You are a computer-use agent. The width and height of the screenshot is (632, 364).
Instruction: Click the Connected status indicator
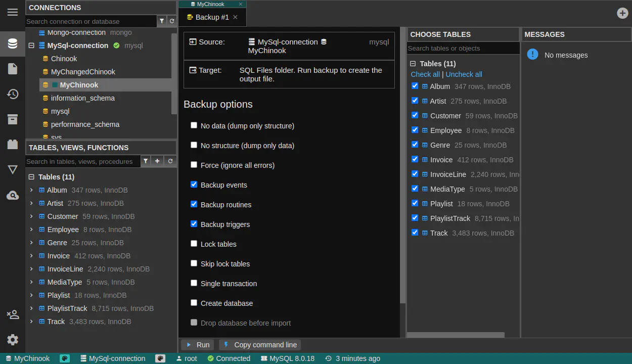229,358
